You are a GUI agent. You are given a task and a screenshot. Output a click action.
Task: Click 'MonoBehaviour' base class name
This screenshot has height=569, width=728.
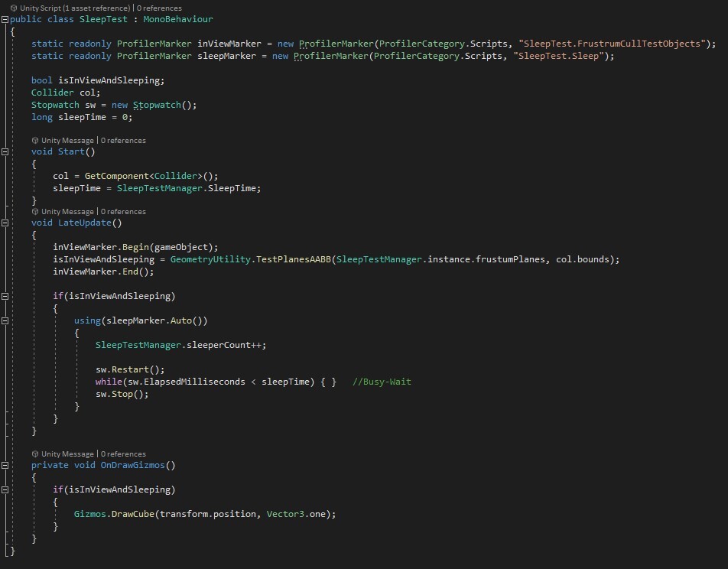coord(178,19)
